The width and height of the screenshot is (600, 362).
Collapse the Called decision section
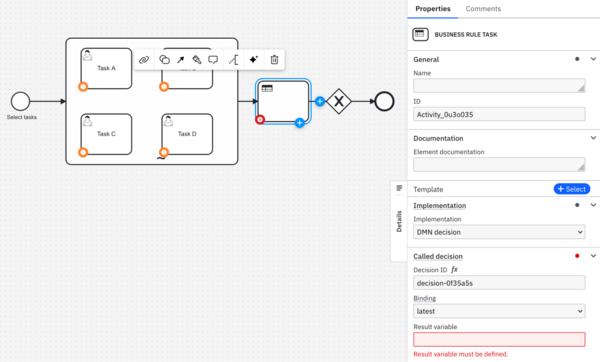tap(593, 256)
